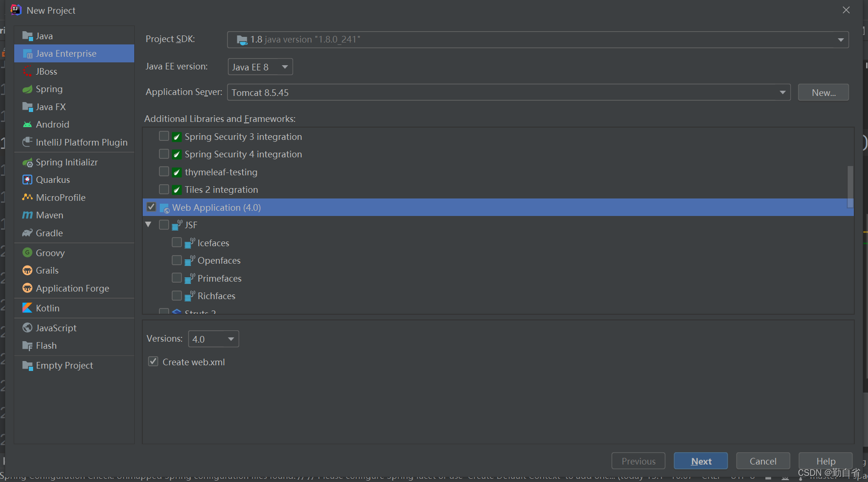Select the Gradle project type label
The image size is (868, 482).
click(49, 233)
